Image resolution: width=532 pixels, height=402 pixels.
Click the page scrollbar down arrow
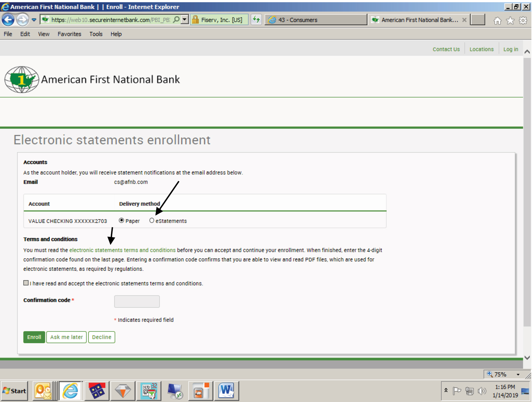click(527, 357)
